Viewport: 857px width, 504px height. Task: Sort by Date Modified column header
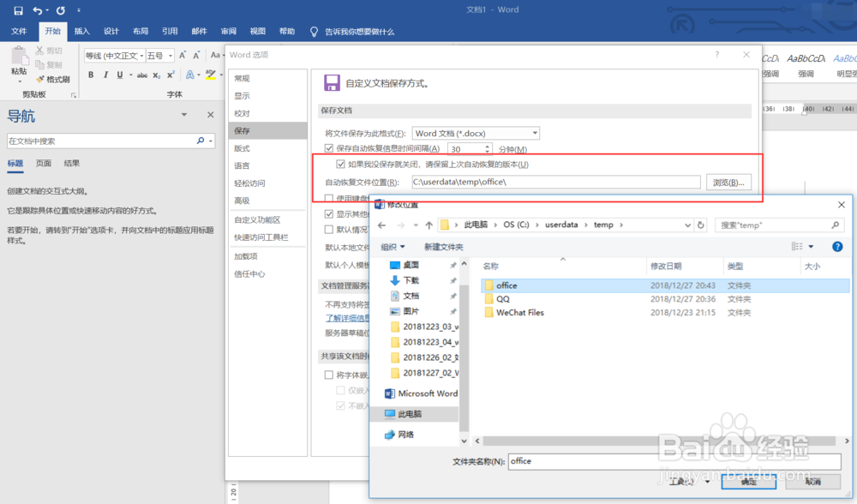(666, 267)
